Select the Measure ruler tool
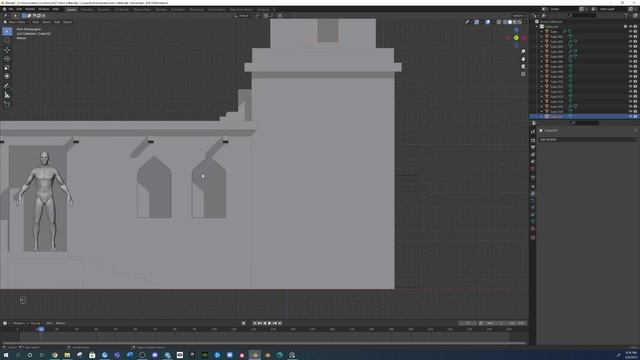The image size is (640, 360). pos(7,95)
